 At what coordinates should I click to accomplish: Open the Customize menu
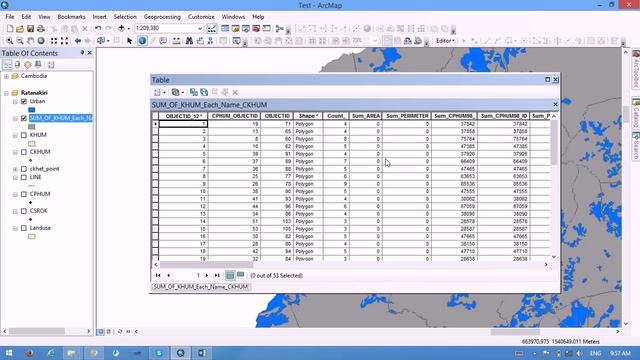(x=201, y=17)
